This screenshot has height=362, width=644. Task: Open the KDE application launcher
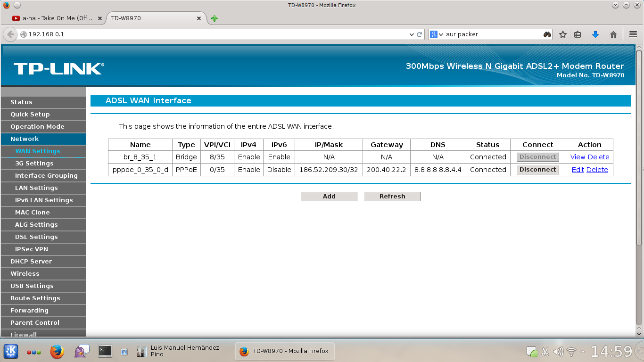pos(11,351)
